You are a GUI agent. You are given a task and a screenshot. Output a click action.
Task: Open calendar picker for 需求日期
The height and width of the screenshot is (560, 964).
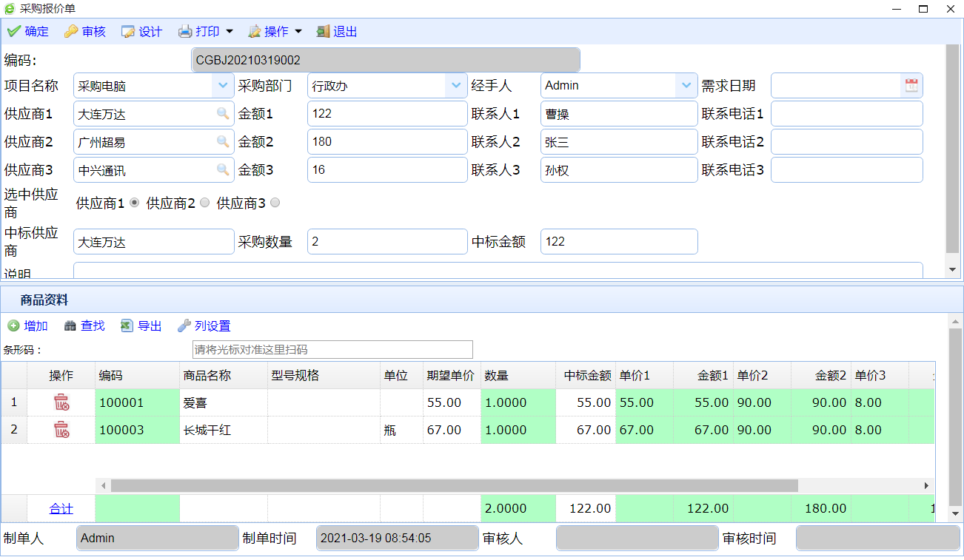tap(911, 85)
